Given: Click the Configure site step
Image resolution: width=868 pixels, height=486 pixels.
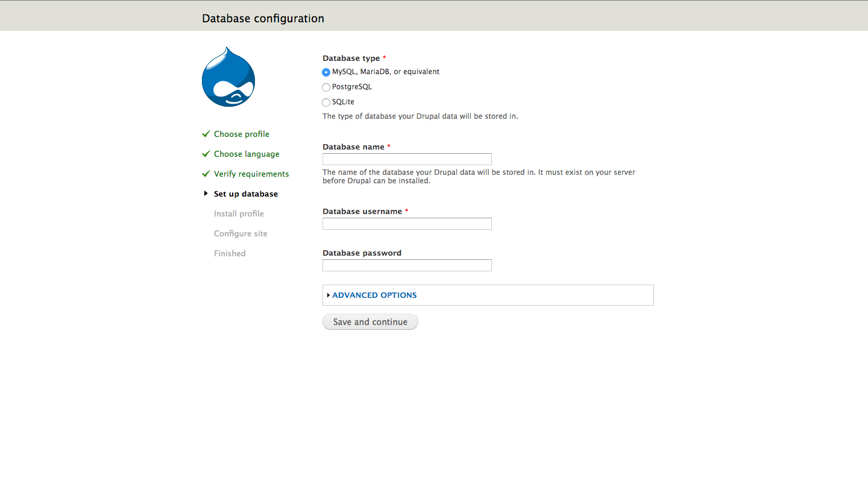Looking at the screenshot, I should click(241, 233).
